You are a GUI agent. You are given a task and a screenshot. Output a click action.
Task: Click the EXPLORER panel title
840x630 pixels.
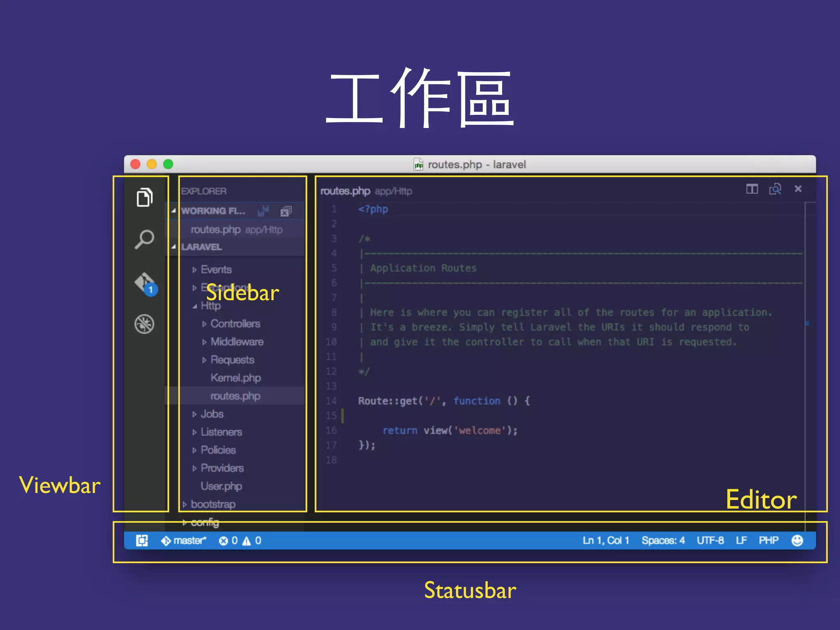(x=204, y=192)
